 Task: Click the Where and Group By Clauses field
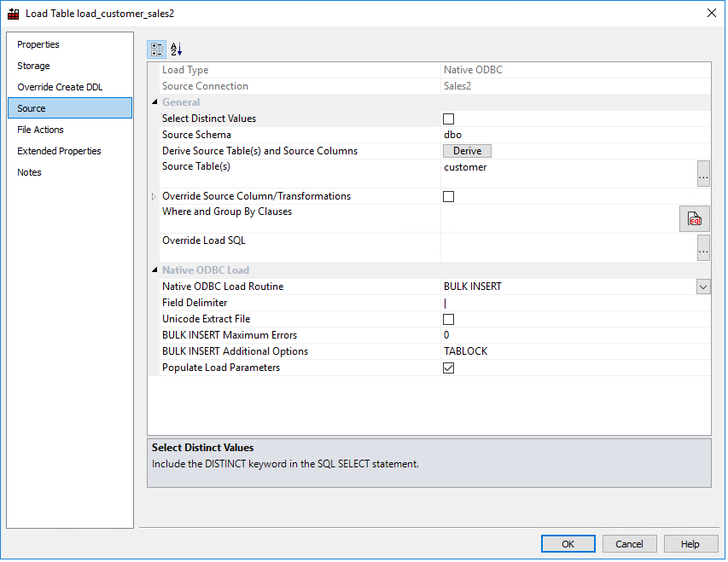560,218
